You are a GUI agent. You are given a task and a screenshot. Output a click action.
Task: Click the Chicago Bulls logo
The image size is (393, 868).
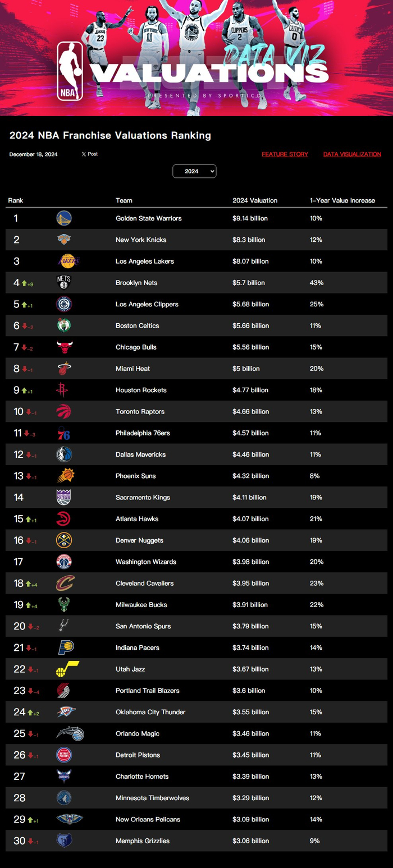[x=64, y=347]
